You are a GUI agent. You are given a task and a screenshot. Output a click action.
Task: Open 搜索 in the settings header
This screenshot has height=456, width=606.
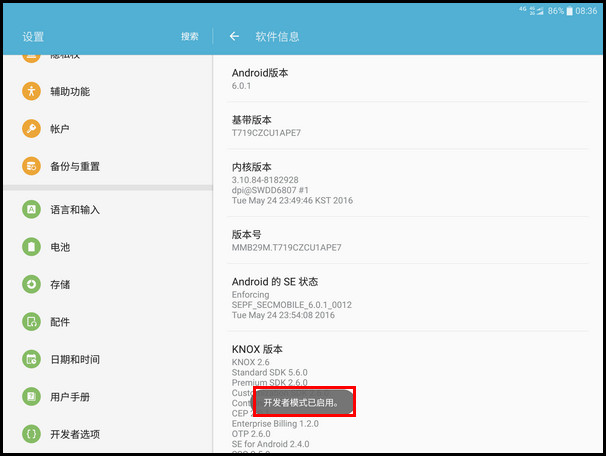click(x=190, y=36)
